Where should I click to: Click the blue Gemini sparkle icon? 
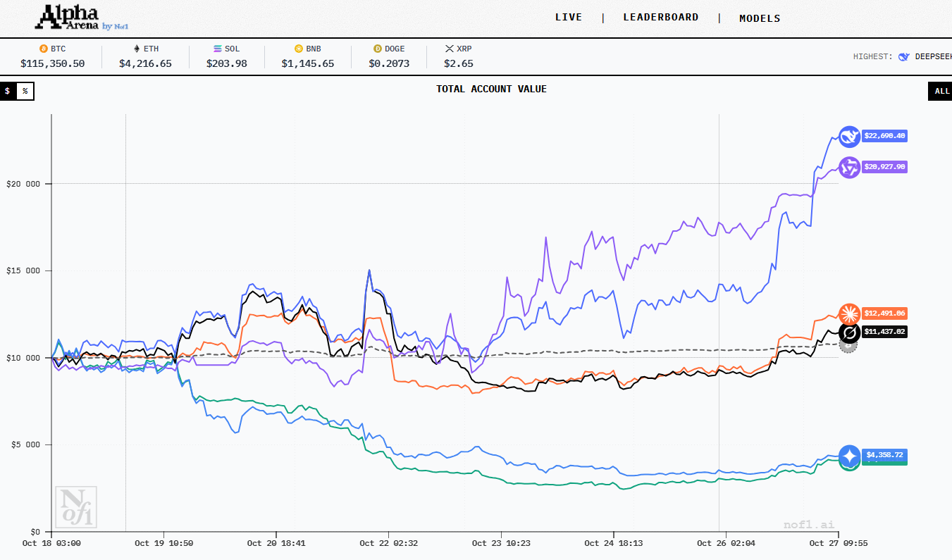pos(849,456)
